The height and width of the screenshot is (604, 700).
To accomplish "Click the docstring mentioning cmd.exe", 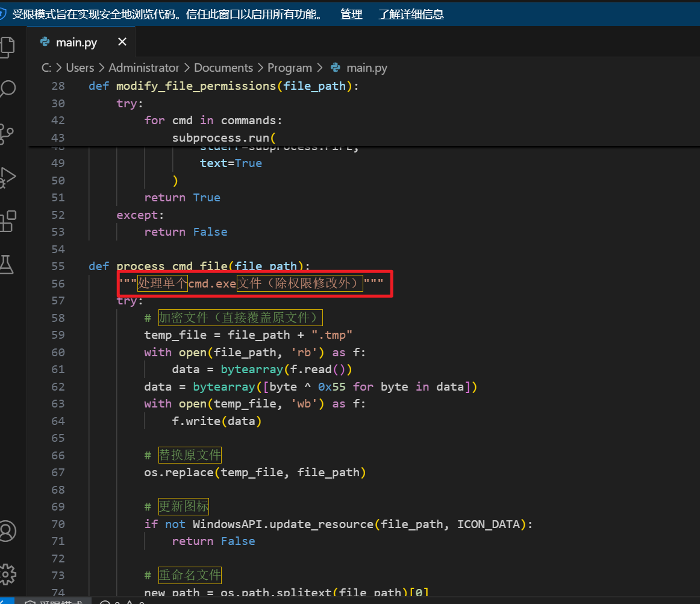I will pyautogui.click(x=251, y=283).
